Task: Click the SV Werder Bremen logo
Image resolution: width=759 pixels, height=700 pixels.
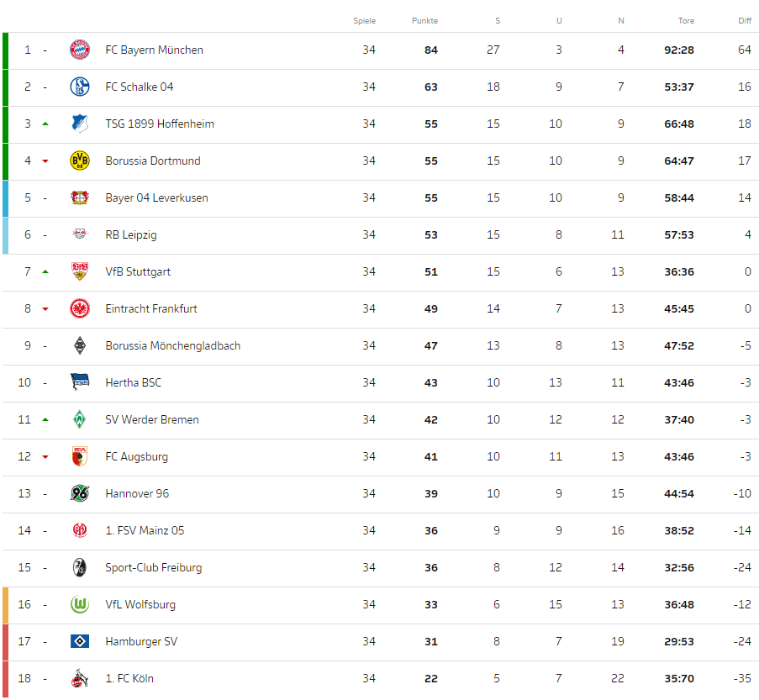Action: [80, 419]
